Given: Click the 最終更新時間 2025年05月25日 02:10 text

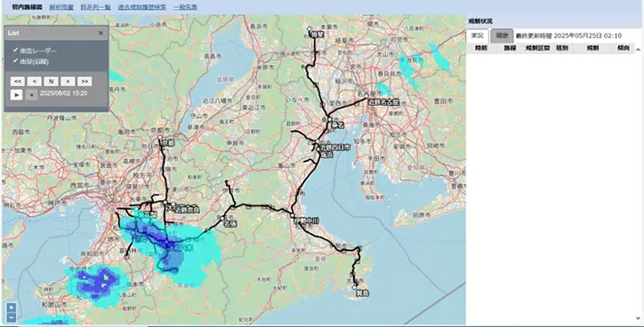Looking at the screenshot, I should 569,36.
